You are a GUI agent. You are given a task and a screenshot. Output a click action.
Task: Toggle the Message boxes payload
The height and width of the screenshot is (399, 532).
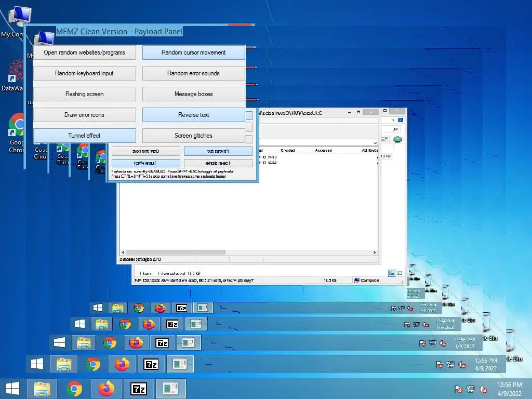[x=193, y=94]
